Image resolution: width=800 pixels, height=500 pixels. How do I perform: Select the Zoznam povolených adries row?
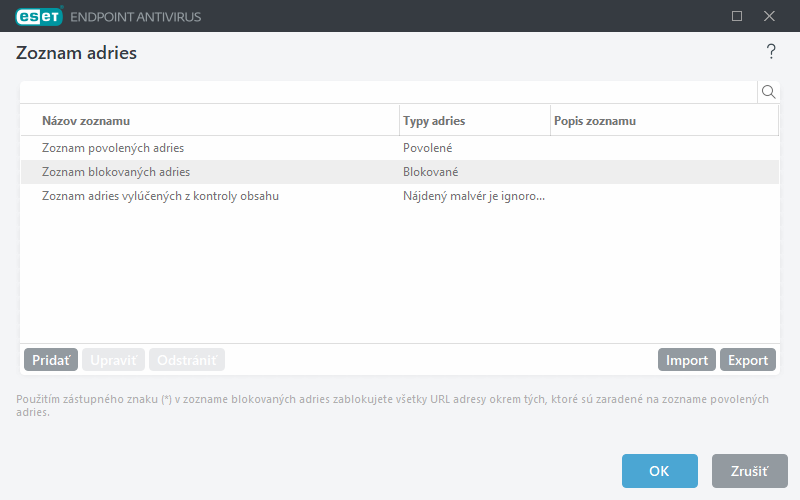tap(113, 148)
